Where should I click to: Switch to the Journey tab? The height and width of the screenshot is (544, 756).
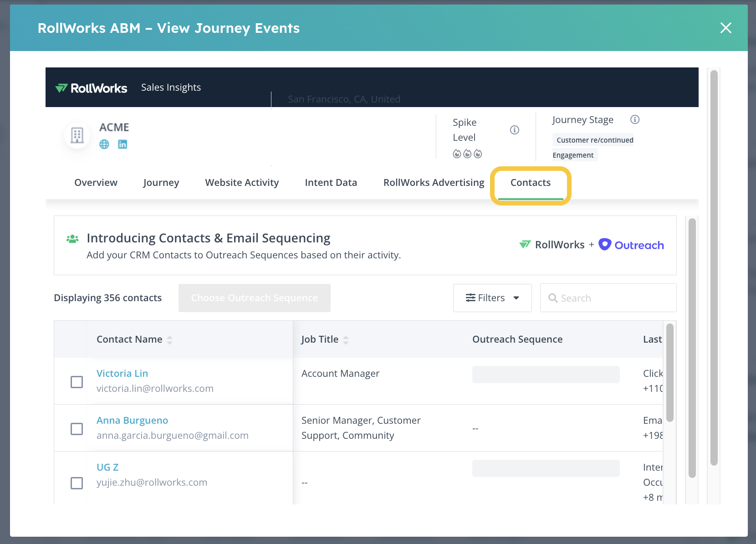point(161,183)
